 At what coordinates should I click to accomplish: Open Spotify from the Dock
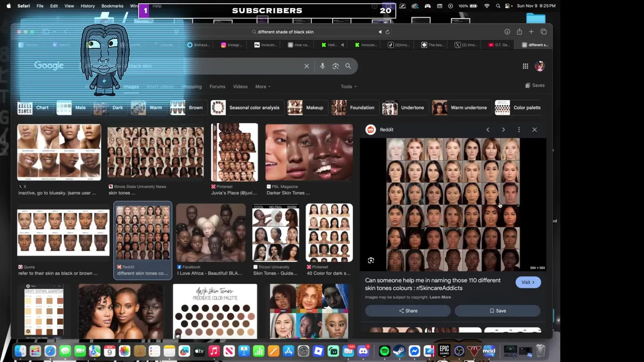(384, 351)
